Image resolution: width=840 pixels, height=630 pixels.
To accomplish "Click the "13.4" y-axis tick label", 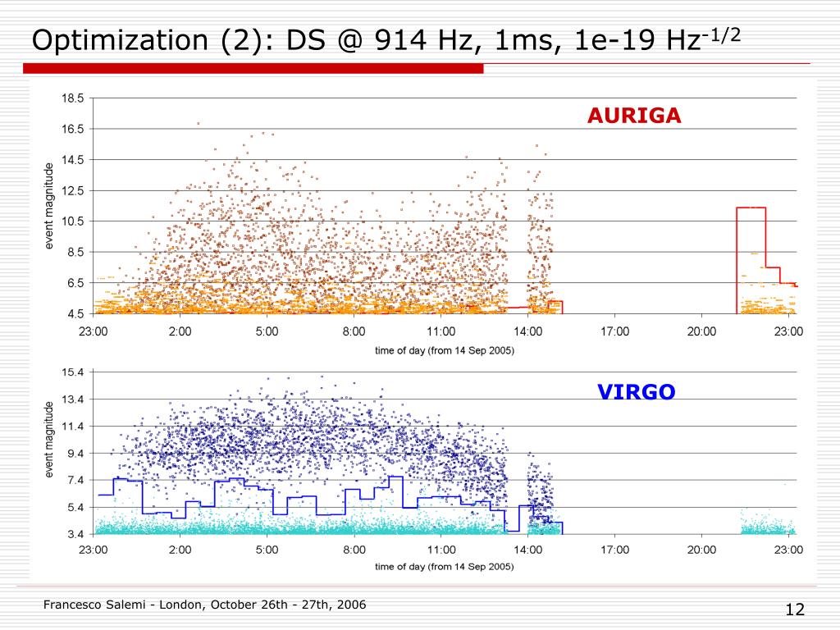I will coord(73,399).
